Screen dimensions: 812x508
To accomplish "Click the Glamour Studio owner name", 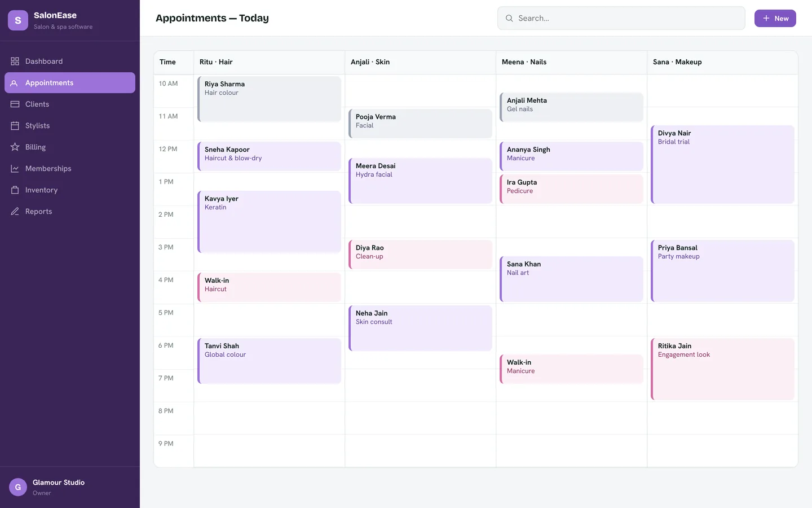I will 59,483.
